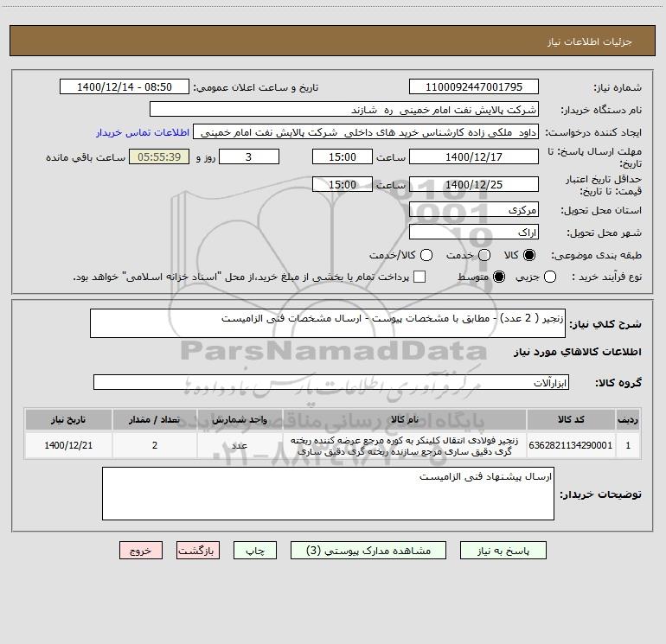
Task: Click the quantity cell showing 2
Action: tap(155, 445)
